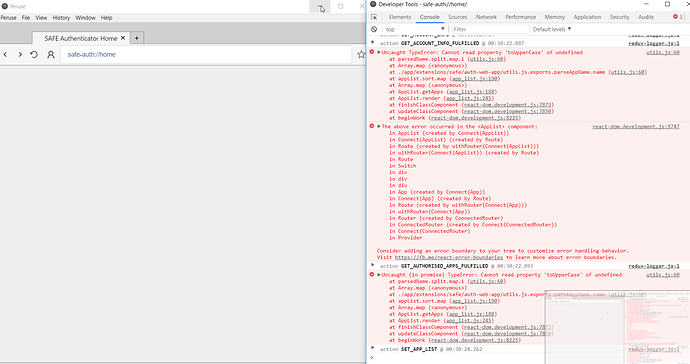Expand the SET_APP_LIST action entry
690x364 pixels.
click(373, 348)
